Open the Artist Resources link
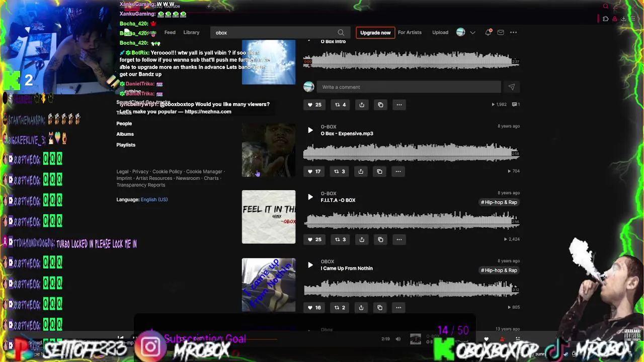The width and height of the screenshot is (644, 362). (154, 178)
